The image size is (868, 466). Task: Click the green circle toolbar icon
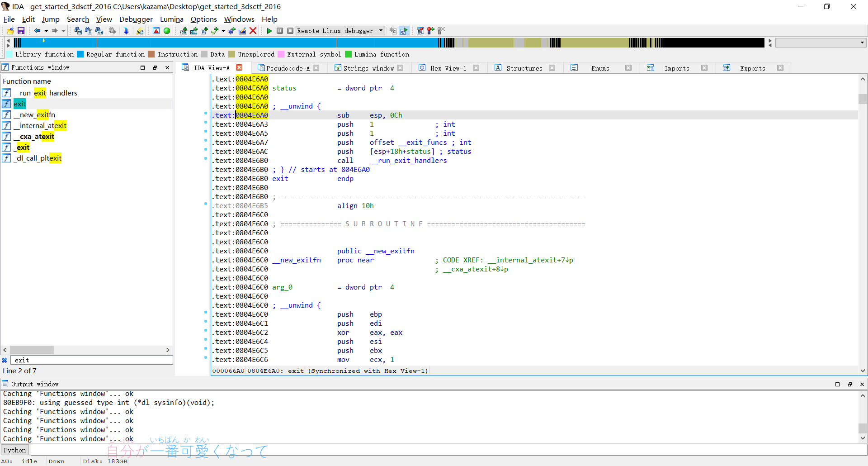pos(167,31)
